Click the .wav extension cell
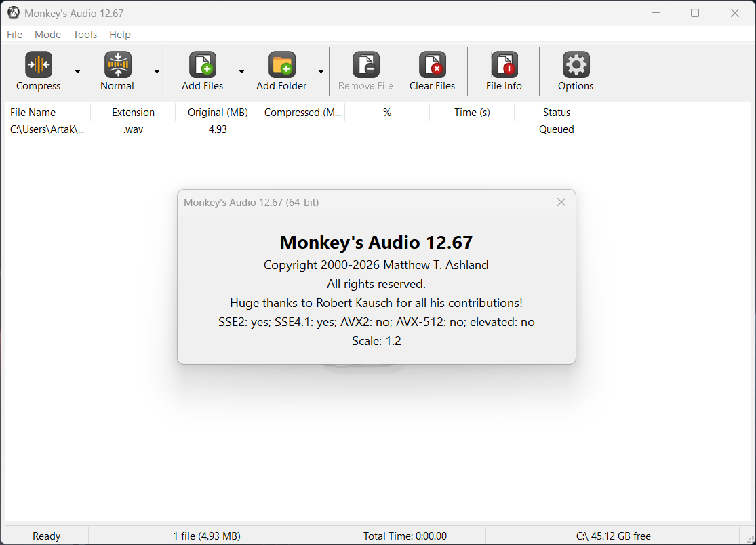This screenshot has height=545, width=756. [133, 129]
